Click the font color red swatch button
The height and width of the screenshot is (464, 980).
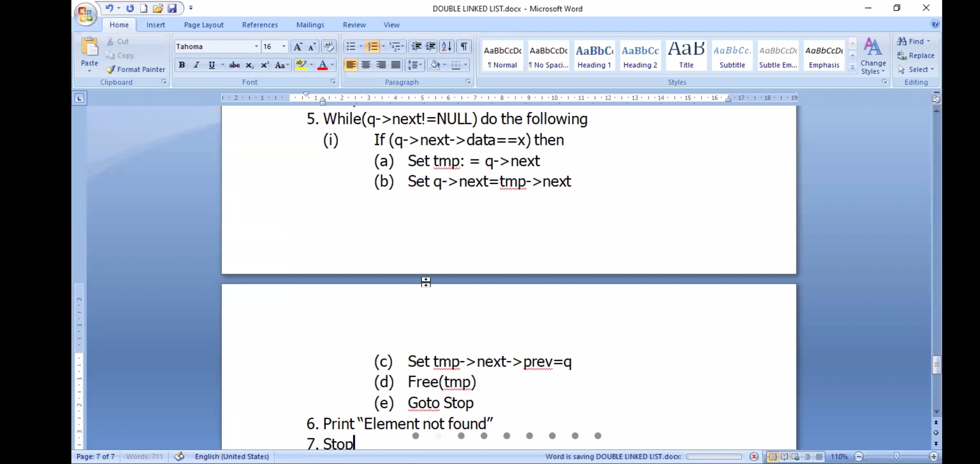322,65
